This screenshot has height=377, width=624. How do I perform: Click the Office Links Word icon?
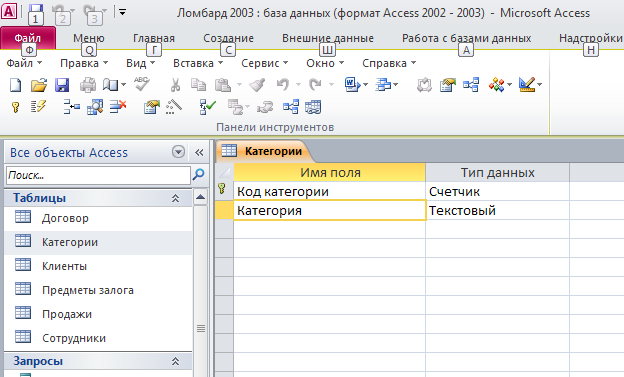coord(352,85)
